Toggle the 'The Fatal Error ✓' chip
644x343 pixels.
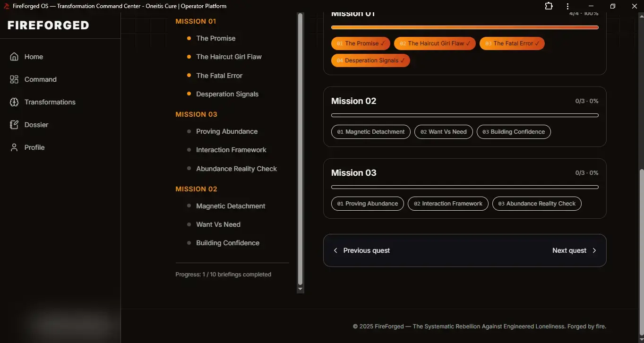click(x=512, y=43)
